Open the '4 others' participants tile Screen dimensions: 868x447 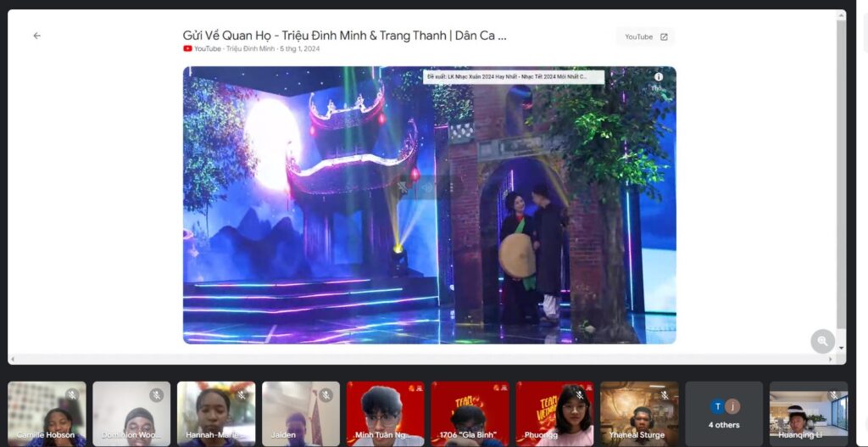coord(724,414)
